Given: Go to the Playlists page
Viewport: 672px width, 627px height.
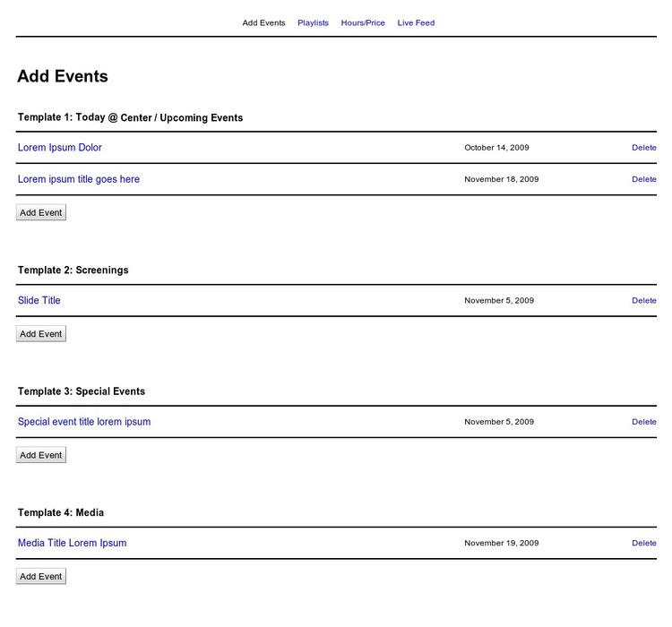Looking at the screenshot, I should pos(313,23).
